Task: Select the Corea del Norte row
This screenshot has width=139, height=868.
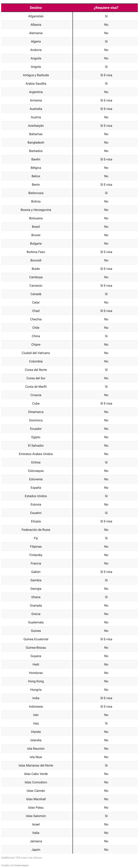Action: [69, 370]
